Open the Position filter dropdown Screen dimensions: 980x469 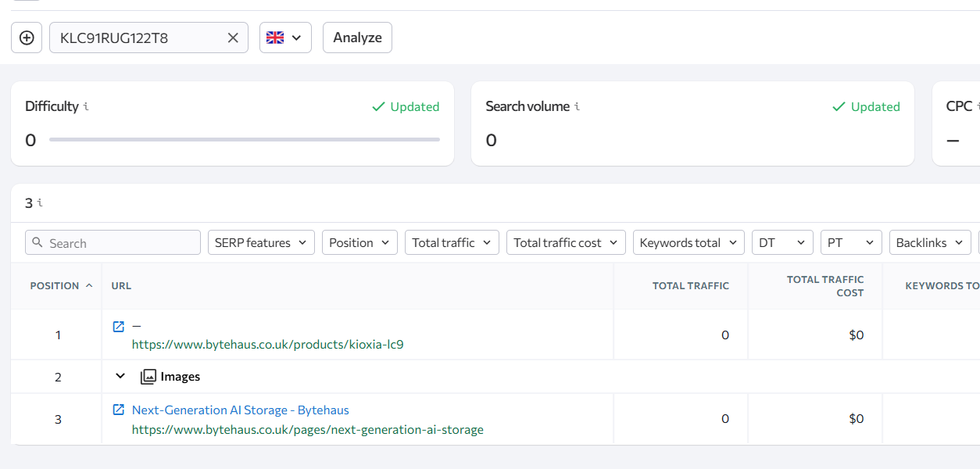(359, 243)
